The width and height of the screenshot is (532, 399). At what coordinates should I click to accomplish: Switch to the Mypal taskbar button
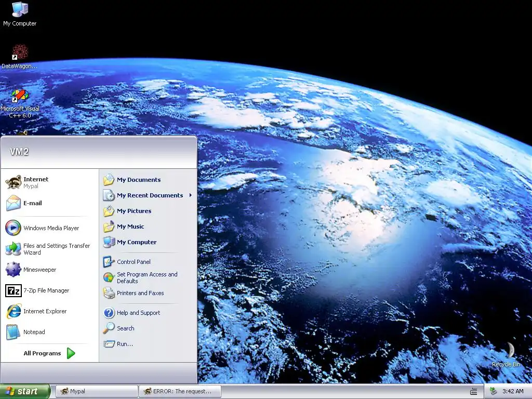97,392
